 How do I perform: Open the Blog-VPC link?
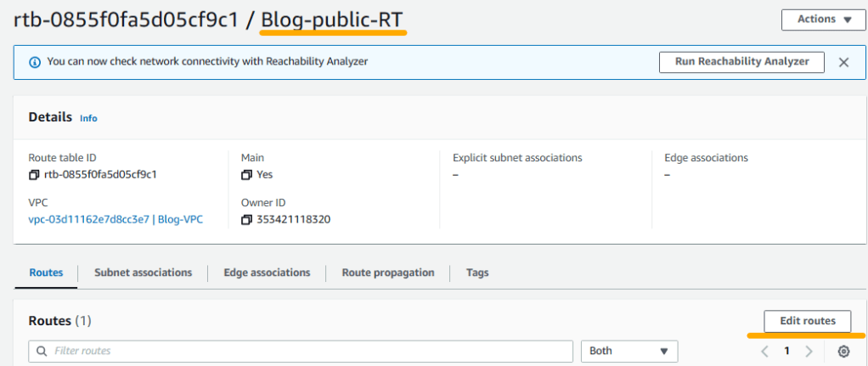click(x=116, y=219)
